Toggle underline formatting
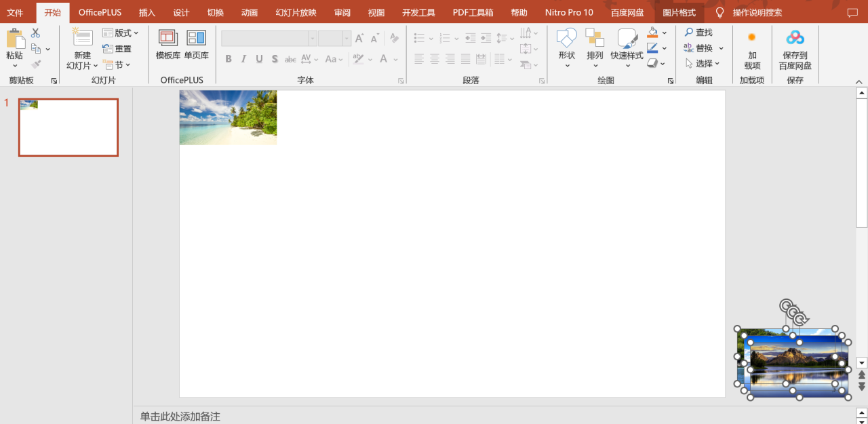This screenshot has height=424, width=868. coord(258,59)
